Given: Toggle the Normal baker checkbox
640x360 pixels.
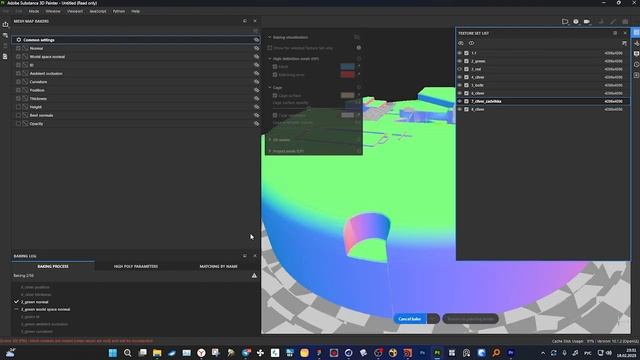Looking at the screenshot, I should tap(18, 48).
